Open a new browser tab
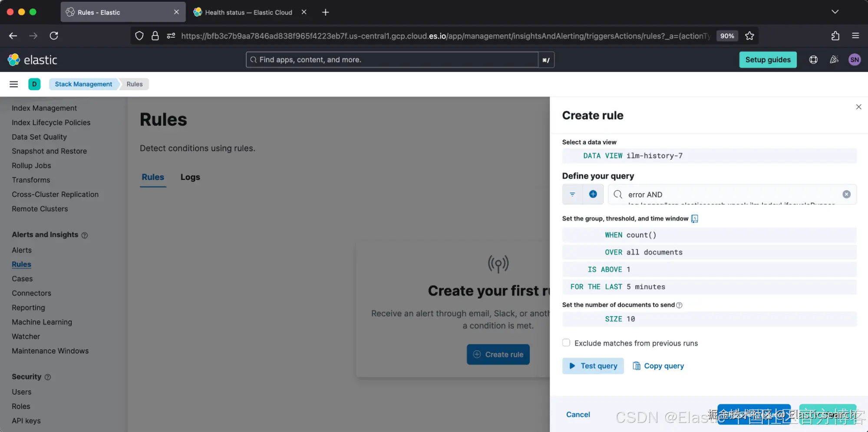 [x=325, y=12]
